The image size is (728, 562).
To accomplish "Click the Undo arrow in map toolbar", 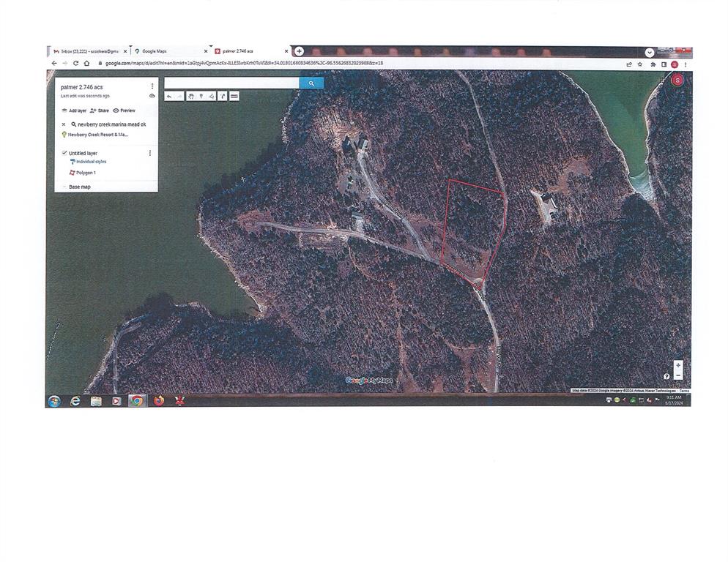I will 169,97.
